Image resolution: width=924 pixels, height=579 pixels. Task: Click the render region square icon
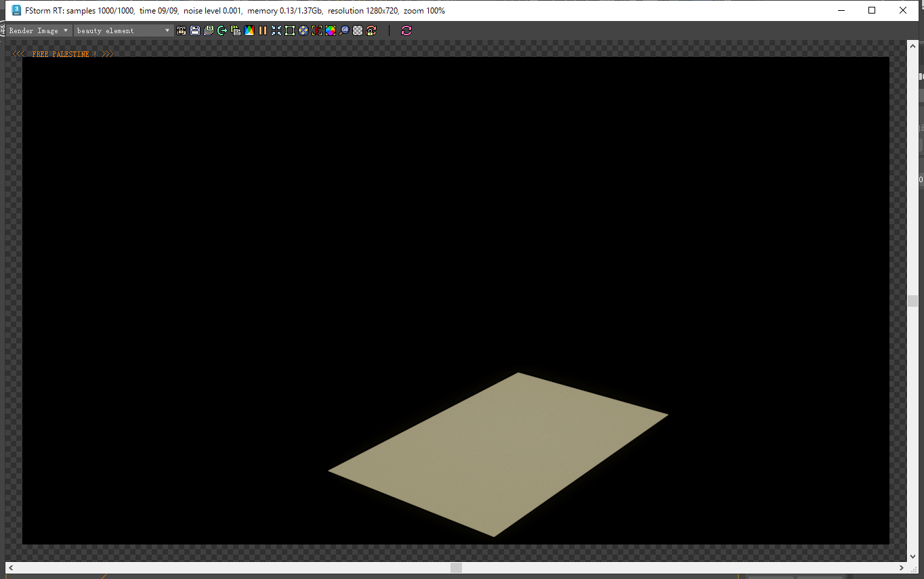pos(290,30)
